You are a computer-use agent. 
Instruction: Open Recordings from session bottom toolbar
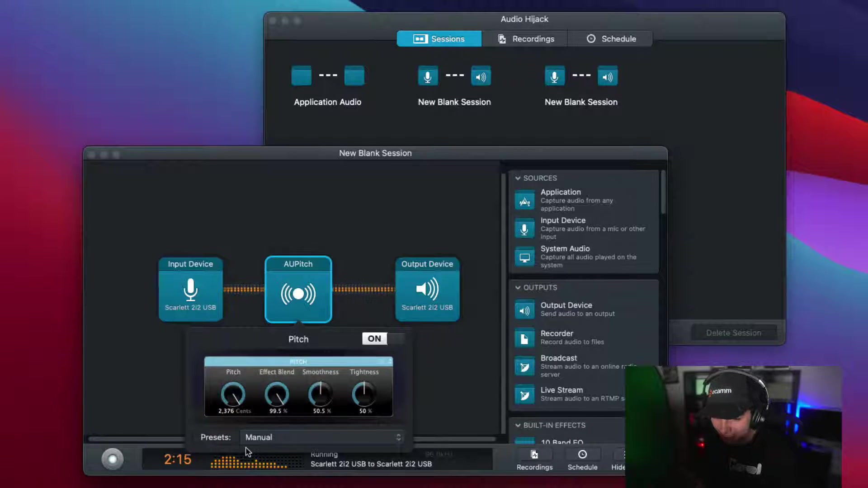(x=534, y=460)
